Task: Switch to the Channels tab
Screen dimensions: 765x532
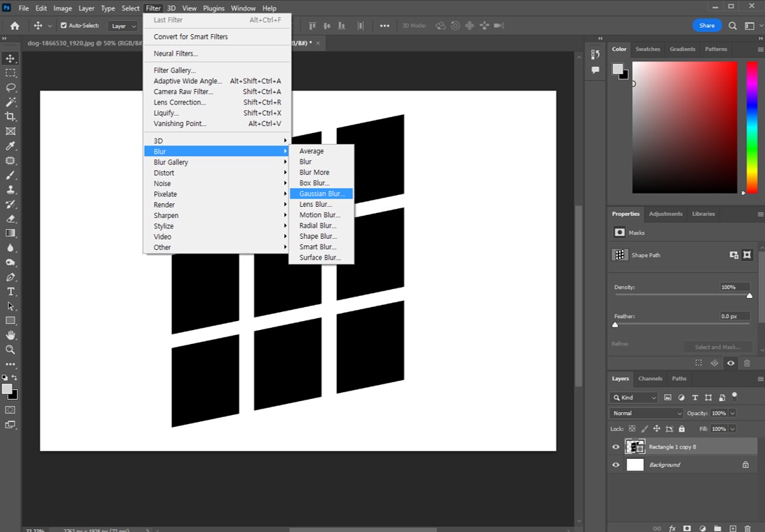Action: click(x=650, y=378)
